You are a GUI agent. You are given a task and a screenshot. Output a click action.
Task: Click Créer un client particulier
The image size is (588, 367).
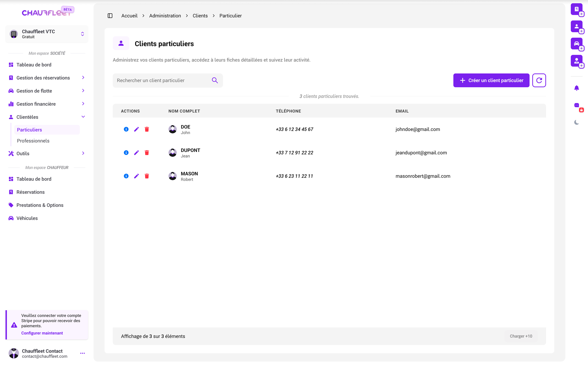point(491,80)
